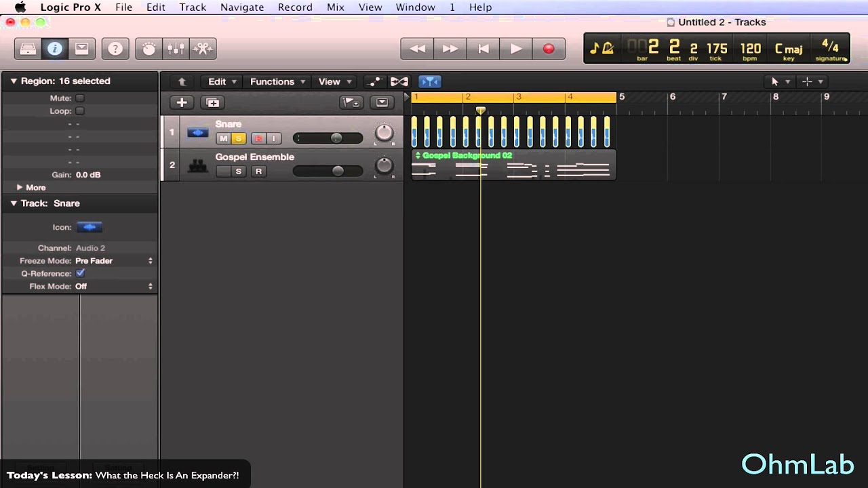Image resolution: width=868 pixels, height=488 pixels.
Task: Open the Editors scissors button
Action: pyautogui.click(x=203, y=49)
